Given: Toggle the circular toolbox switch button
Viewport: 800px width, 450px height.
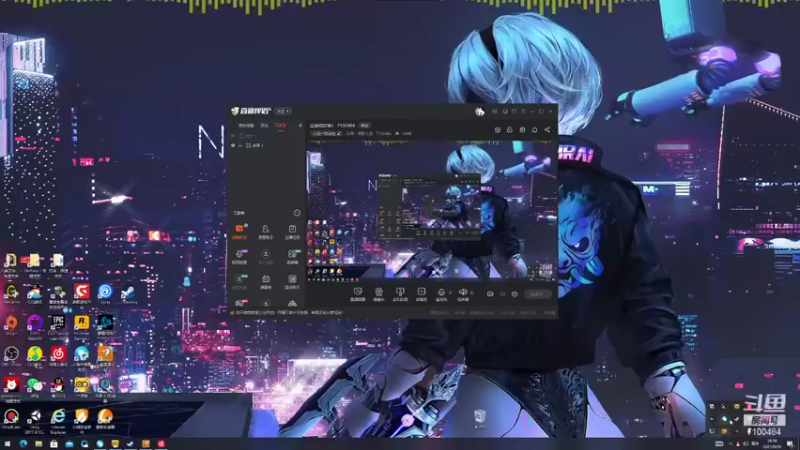Looking at the screenshot, I should pyautogui.click(x=297, y=213).
